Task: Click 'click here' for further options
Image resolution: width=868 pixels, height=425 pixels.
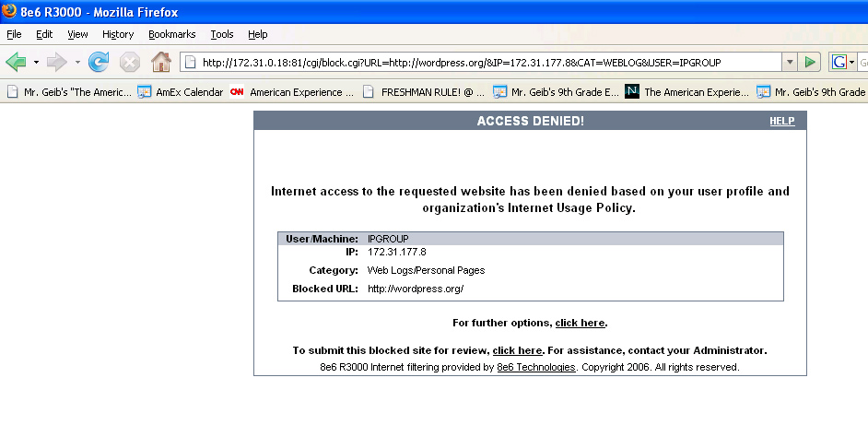Action: pos(580,323)
